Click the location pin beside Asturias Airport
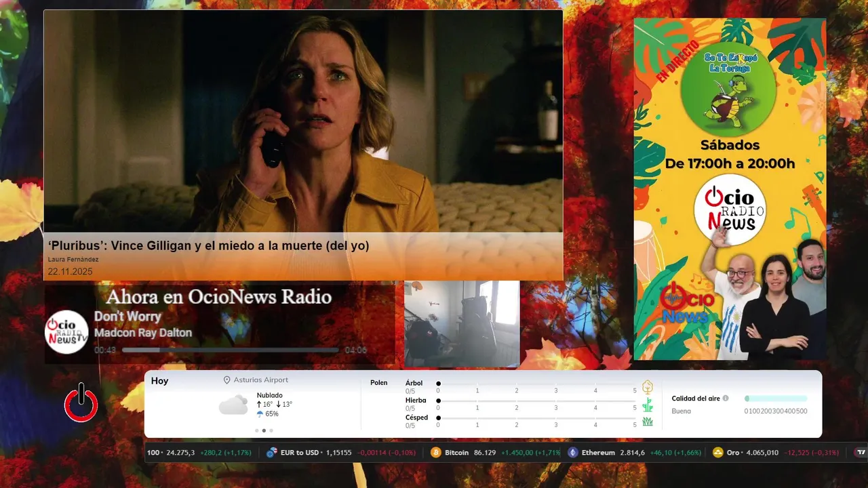Screen dimensions: 868x488 (x=227, y=380)
